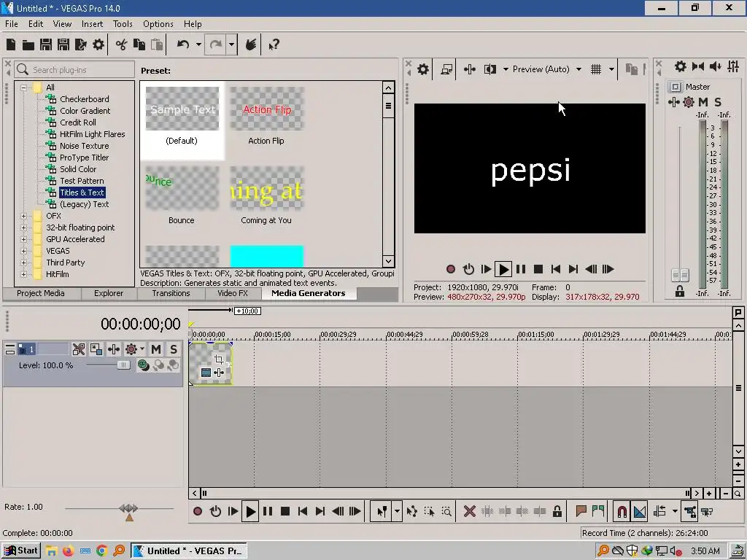This screenshot has width=747, height=560.
Task: Switch to the Video FX tab
Action: 233,293
